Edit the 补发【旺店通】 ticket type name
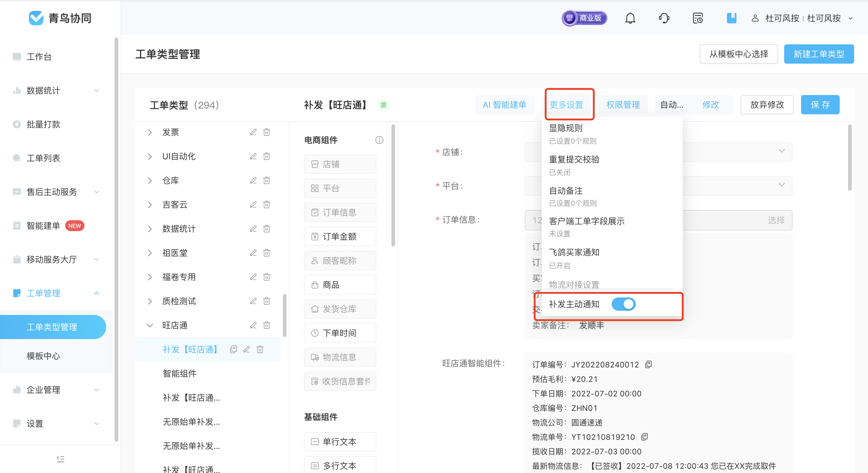Viewport: 868px width, 473px height. 247,350
